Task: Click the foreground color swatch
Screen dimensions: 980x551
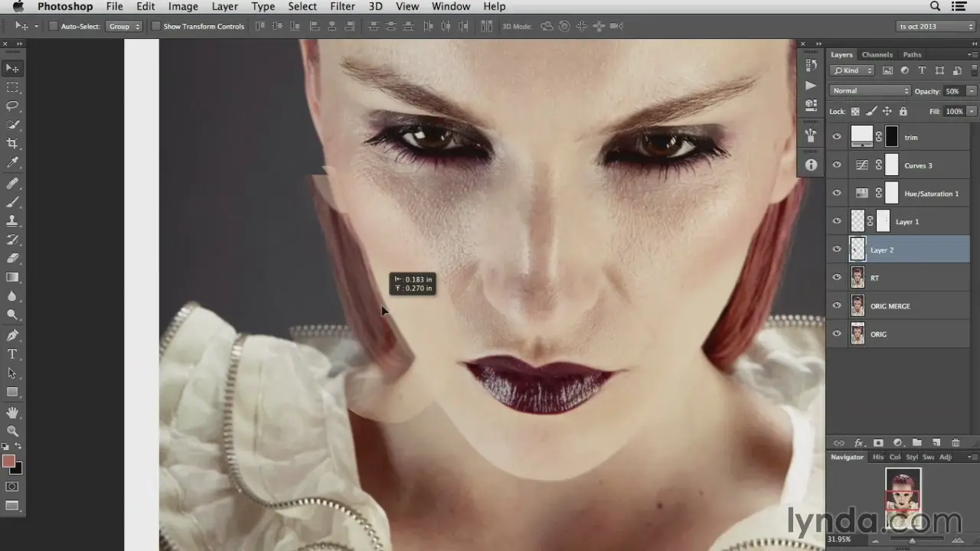Action: coord(8,461)
